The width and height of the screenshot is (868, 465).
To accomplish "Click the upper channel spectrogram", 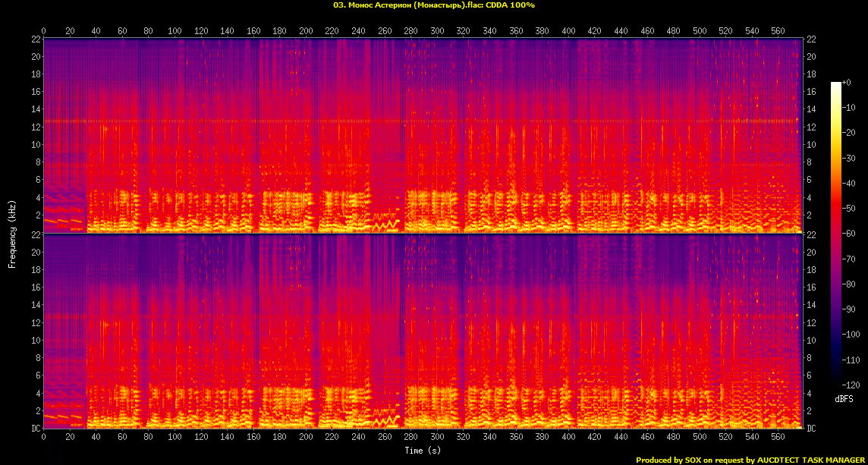I will coord(423,135).
